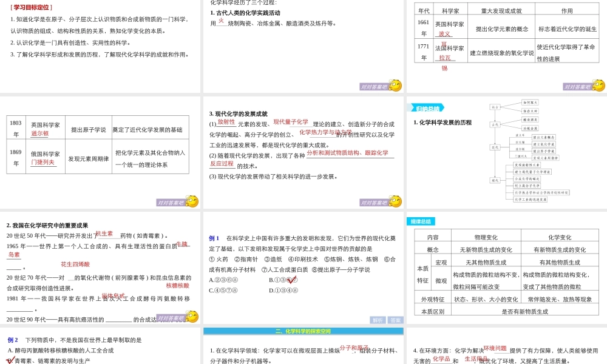Image resolution: width=607 pixels, height=364 pixels.
Task: Select option D.①③④⑧ in 例1
Action: point(283,290)
